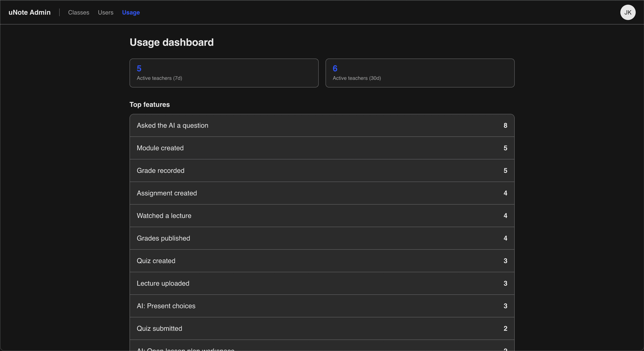Select the 'Grades published' row
This screenshot has width=644, height=351.
(322, 238)
